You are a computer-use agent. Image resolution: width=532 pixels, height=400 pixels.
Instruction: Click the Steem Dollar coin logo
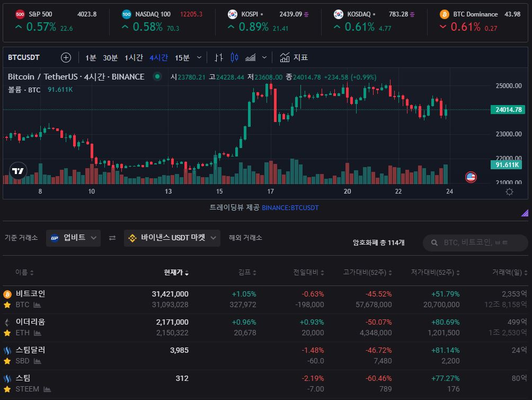coord(7,351)
